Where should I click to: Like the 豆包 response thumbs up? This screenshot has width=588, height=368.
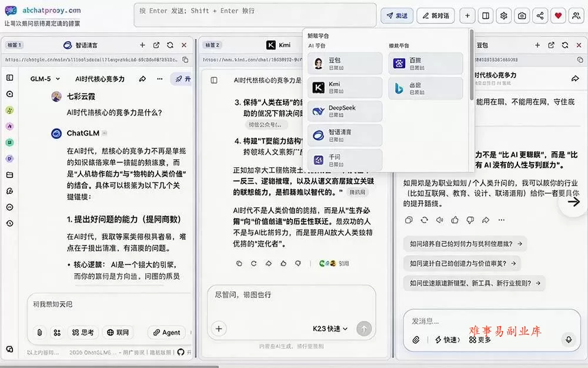click(455, 220)
